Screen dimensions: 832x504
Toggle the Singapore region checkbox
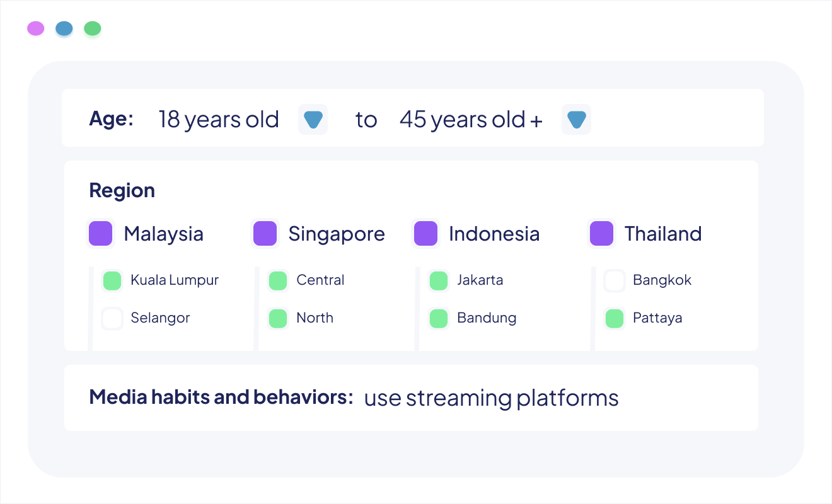tap(265, 234)
